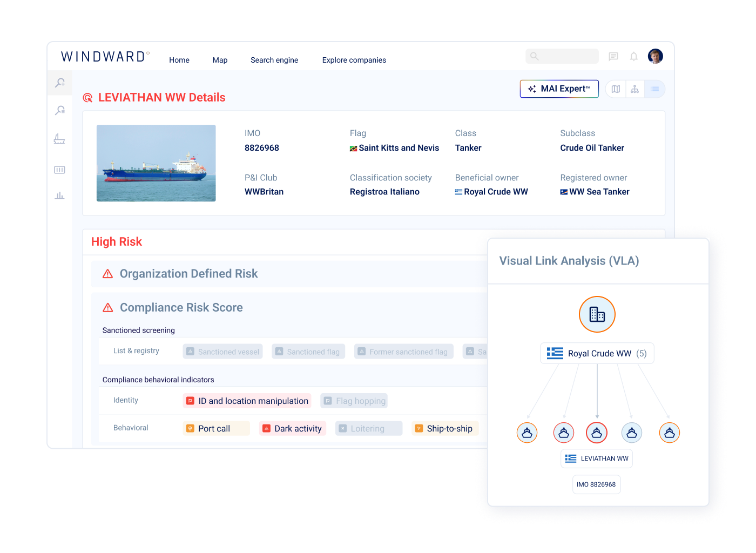Go to the Map page
Screen dimensions: 756x553
[x=220, y=60]
